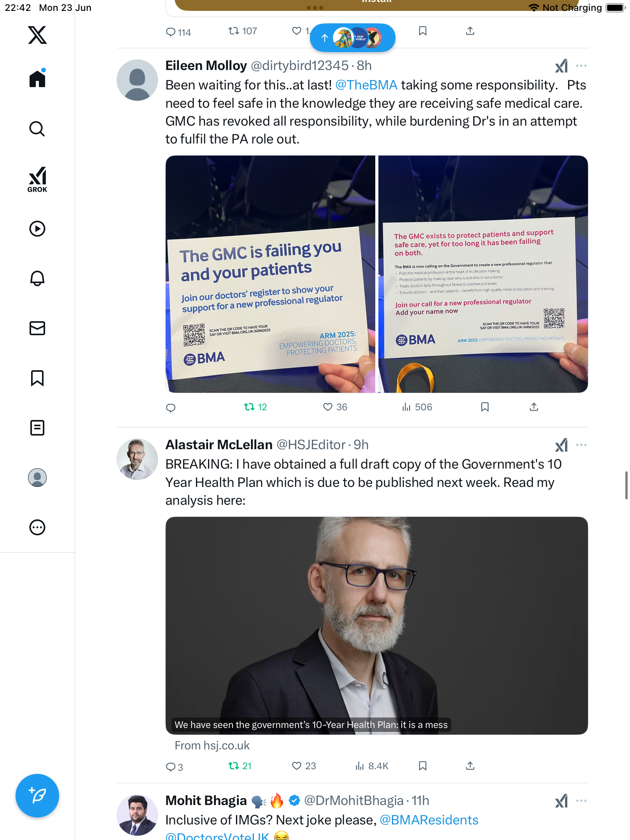Open the hsj.co.uk article card image
The image size is (630, 840).
(376, 625)
